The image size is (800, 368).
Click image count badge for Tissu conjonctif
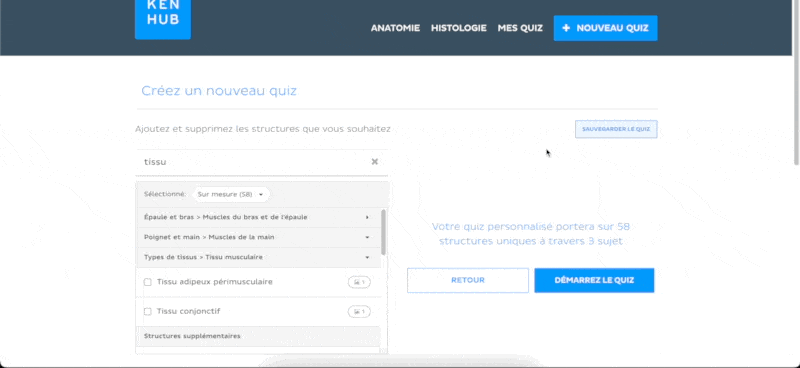click(359, 312)
